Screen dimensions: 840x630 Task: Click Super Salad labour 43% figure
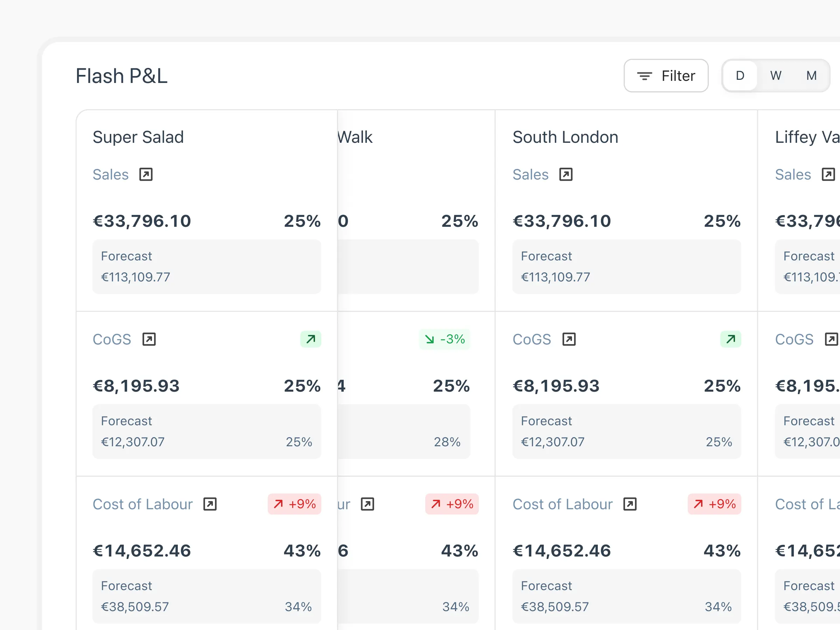[x=302, y=551]
